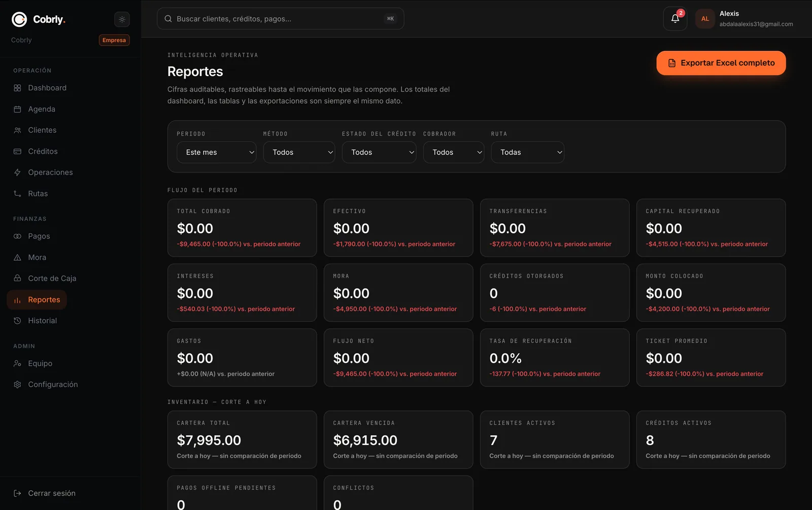
Task: Toggle the light/dark theme button
Action: tap(122, 19)
